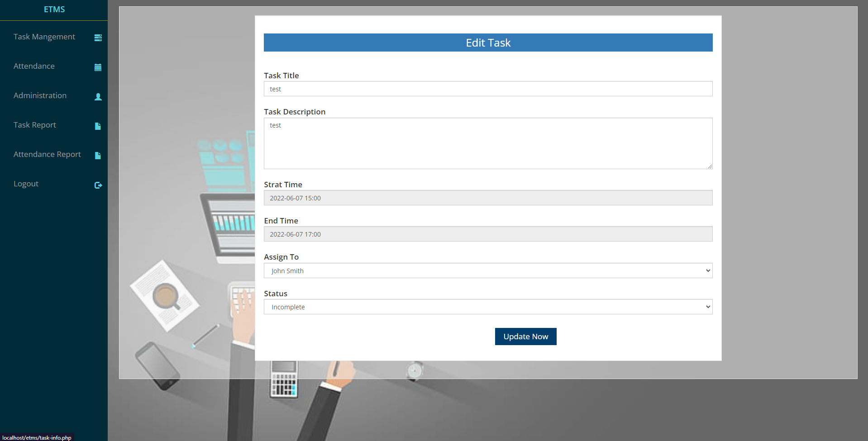Click the Strat Time field

488,198
